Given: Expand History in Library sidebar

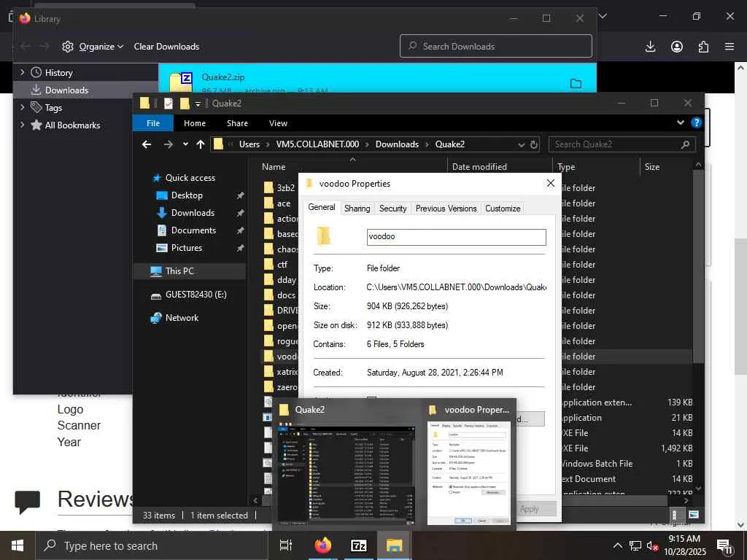Looking at the screenshot, I should [22, 72].
